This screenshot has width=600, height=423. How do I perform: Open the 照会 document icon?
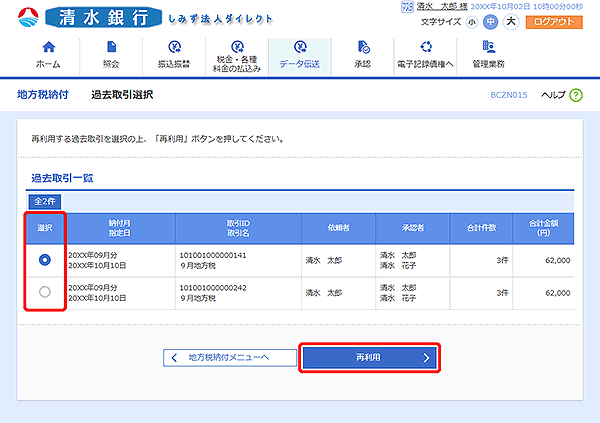[110, 48]
